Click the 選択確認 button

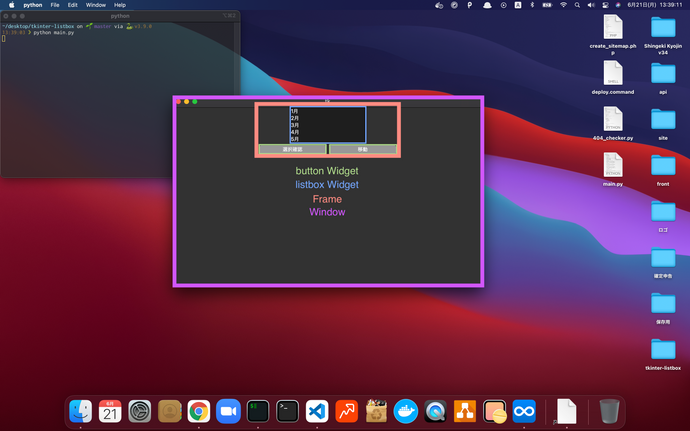pos(293,149)
